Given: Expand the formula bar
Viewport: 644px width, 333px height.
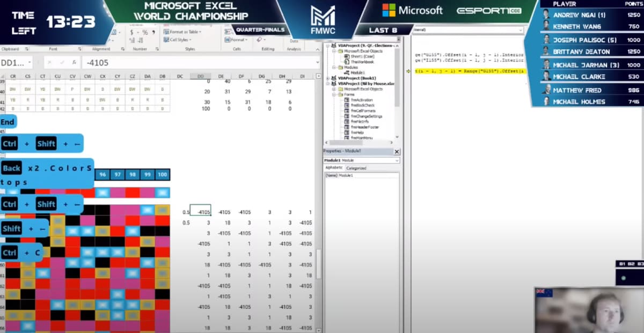Looking at the screenshot, I should tap(317, 62).
